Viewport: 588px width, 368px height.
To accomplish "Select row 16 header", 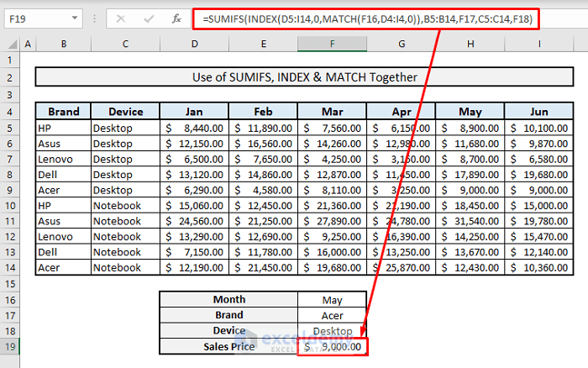I will pos(10,300).
